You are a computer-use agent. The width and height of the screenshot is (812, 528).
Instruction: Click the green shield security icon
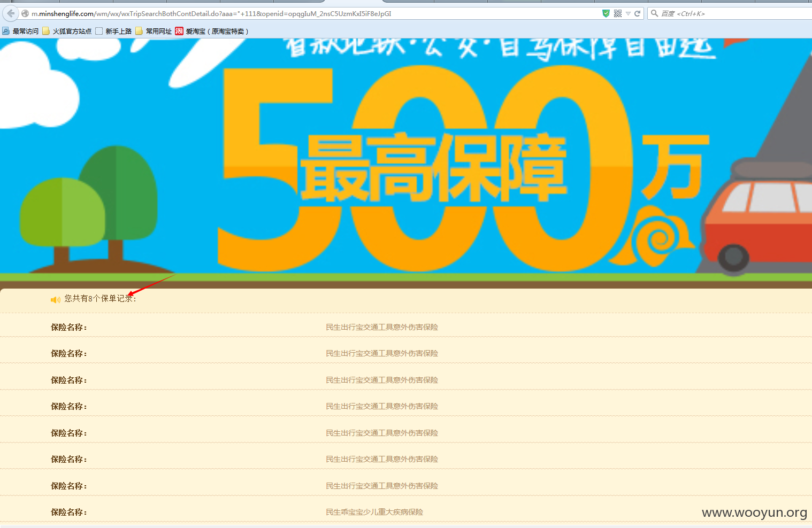point(606,13)
